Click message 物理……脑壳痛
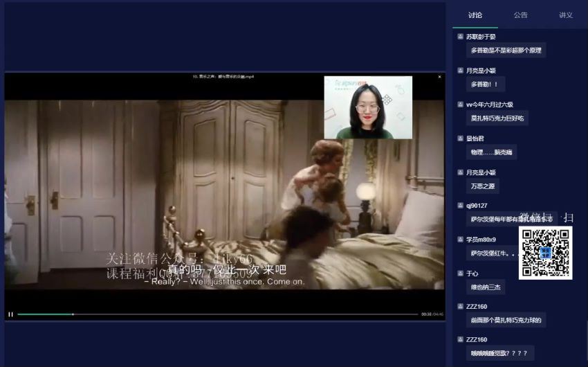The height and width of the screenshot is (367, 588). pos(491,152)
